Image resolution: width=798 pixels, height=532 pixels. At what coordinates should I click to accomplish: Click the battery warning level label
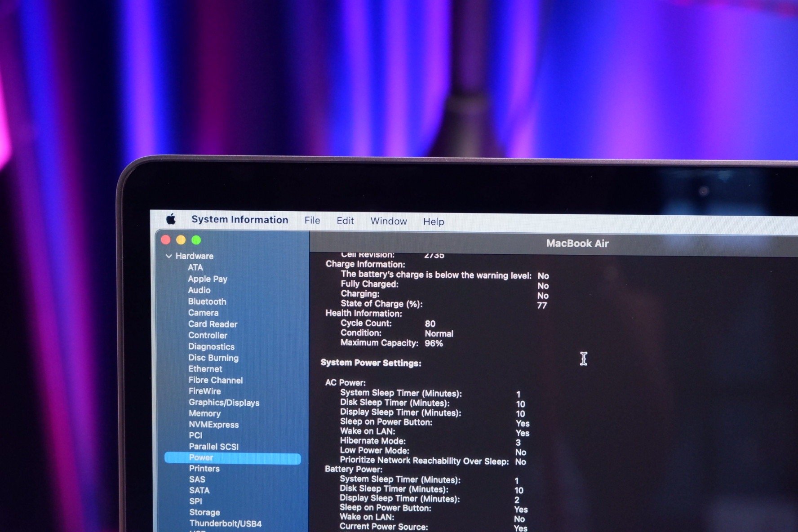pyautogui.click(x=436, y=275)
